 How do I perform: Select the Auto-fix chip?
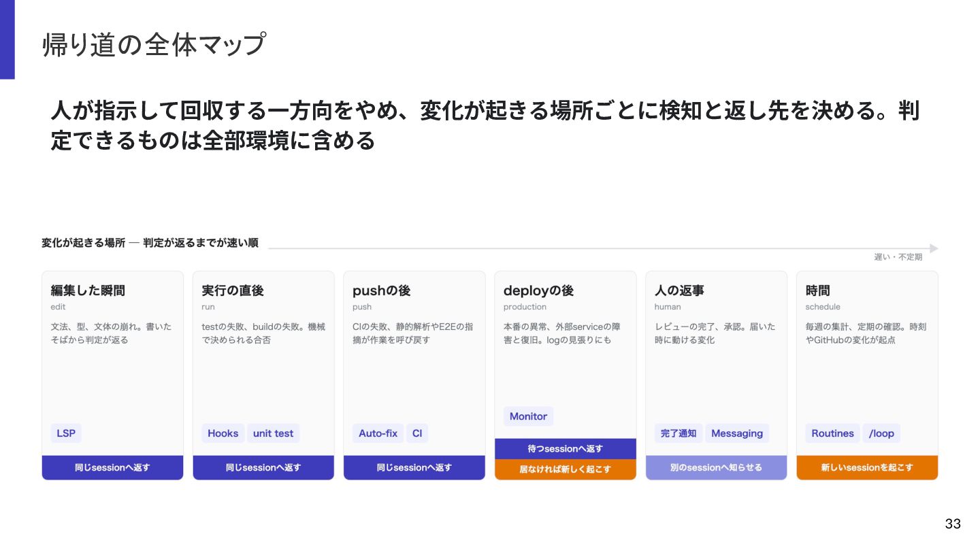tap(378, 433)
